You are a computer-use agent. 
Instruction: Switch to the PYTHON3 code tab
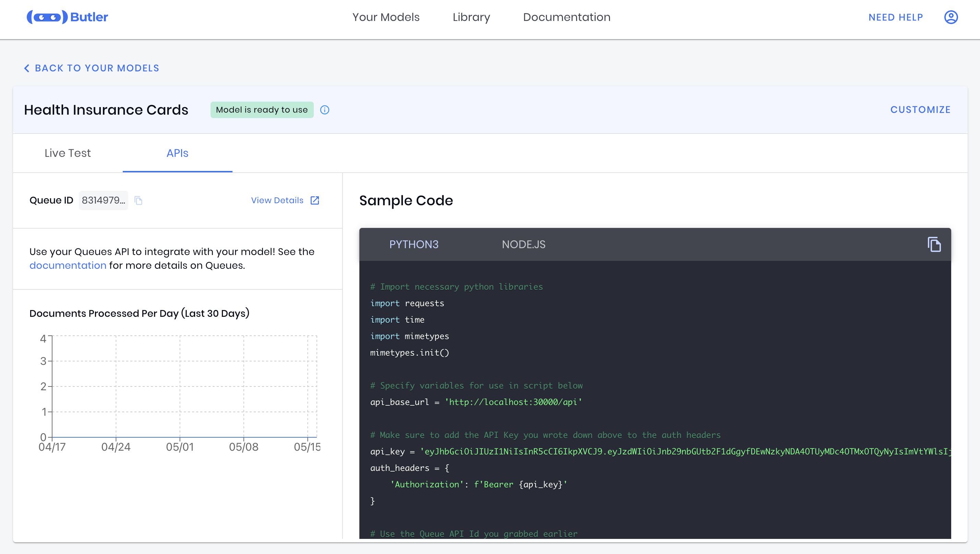(x=414, y=245)
